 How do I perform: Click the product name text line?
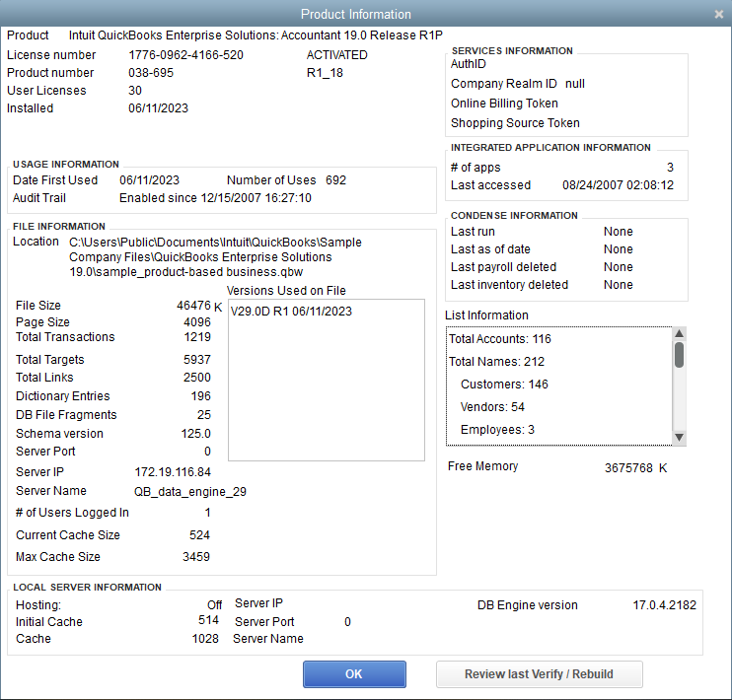256,35
